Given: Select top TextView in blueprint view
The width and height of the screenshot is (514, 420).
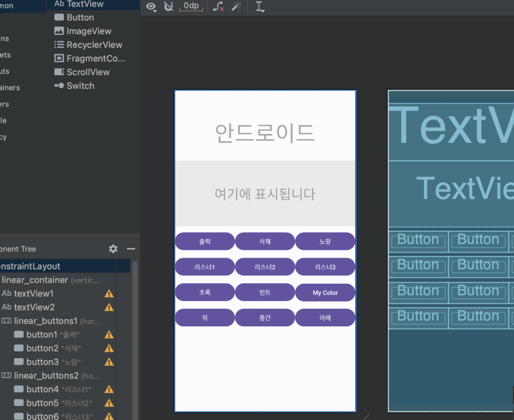Looking at the screenshot, I should click(451, 131).
